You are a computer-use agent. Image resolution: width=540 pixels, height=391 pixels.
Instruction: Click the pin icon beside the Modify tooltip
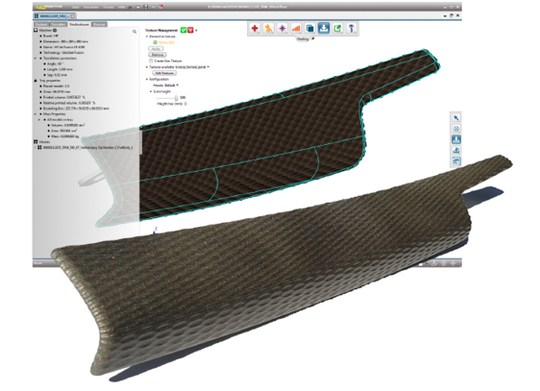point(313,39)
